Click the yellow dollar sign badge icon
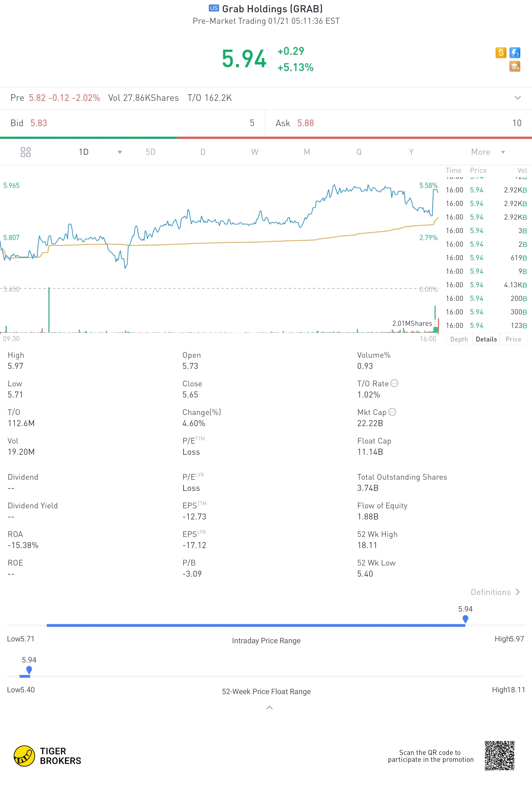This screenshot has height=795, width=532. [500, 53]
